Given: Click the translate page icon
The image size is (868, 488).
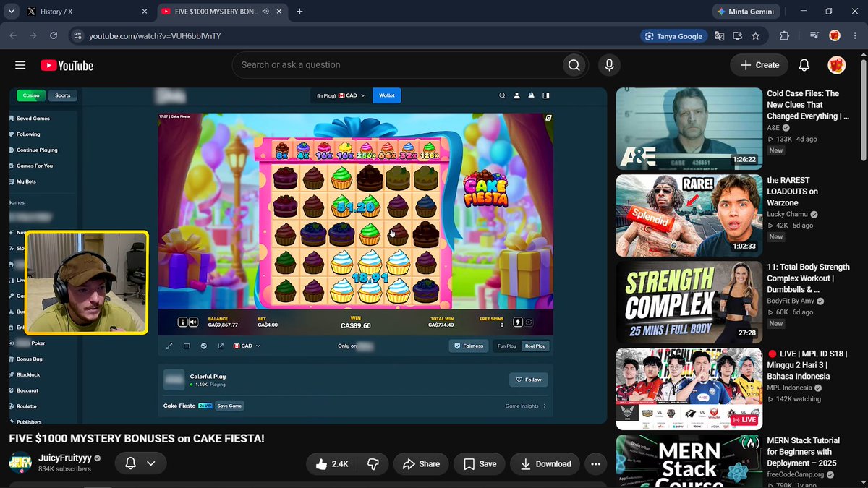Looking at the screenshot, I should tap(719, 35).
